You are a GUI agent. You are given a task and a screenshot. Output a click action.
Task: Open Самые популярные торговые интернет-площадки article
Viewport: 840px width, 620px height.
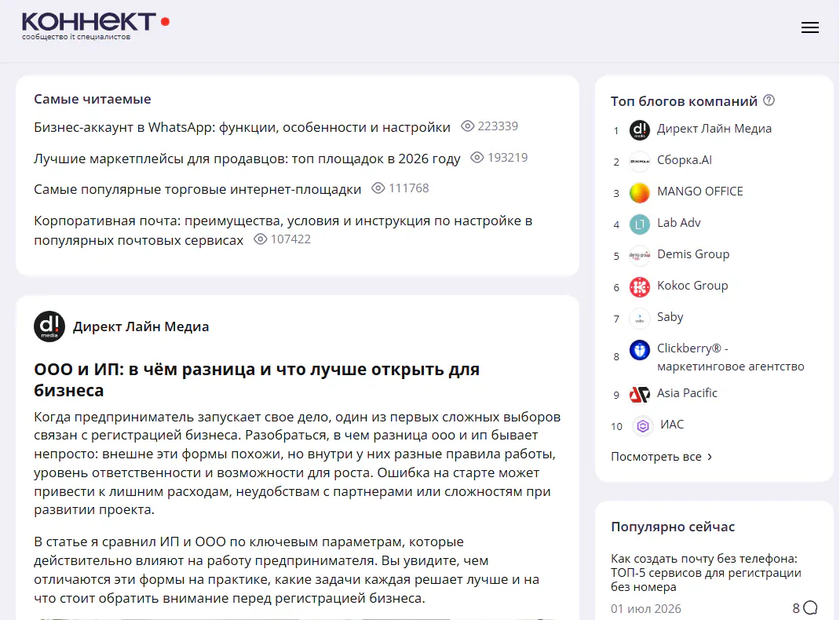coord(198,190)
